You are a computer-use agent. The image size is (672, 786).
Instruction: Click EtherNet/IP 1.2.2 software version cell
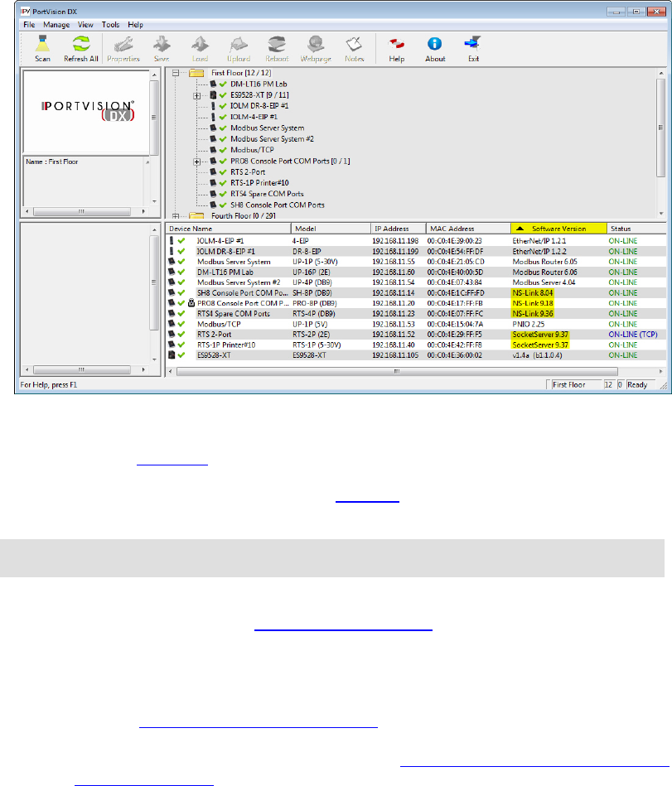[x=539, y=252]
